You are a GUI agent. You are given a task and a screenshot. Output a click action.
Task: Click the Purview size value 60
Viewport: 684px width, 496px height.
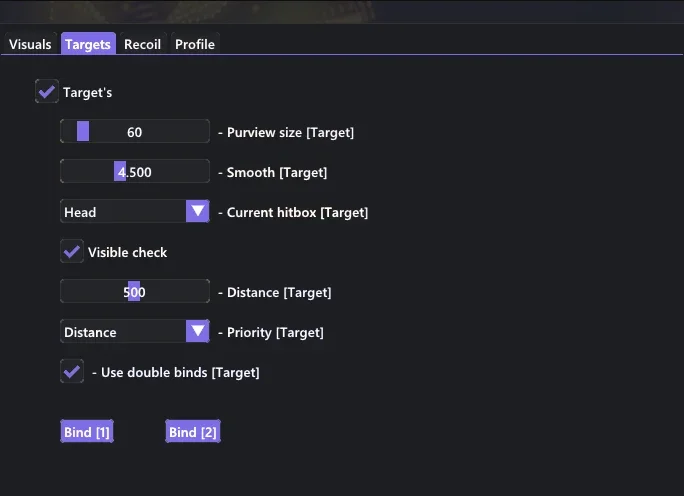pyautogui.click(x=134, y=132)
